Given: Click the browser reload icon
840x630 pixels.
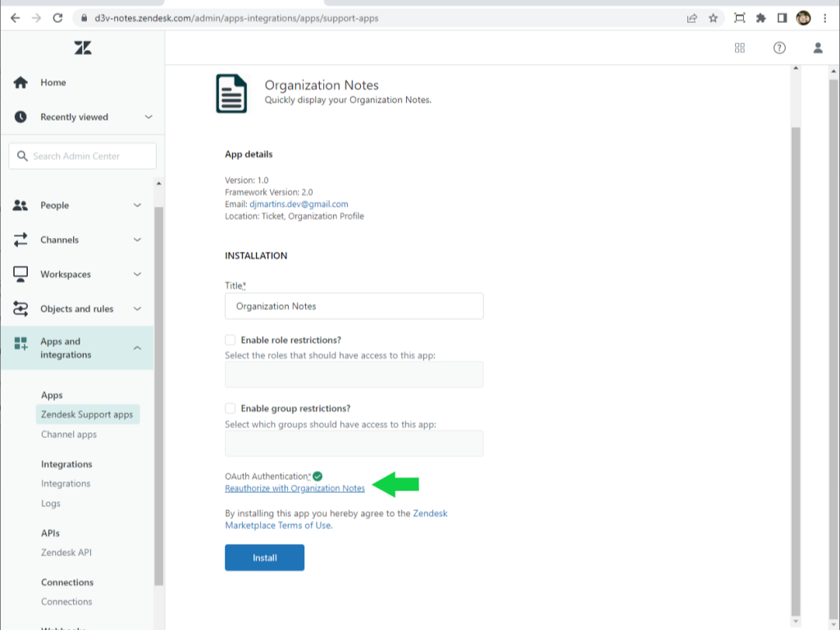Looking at the screenshot, I should point(57,18).
